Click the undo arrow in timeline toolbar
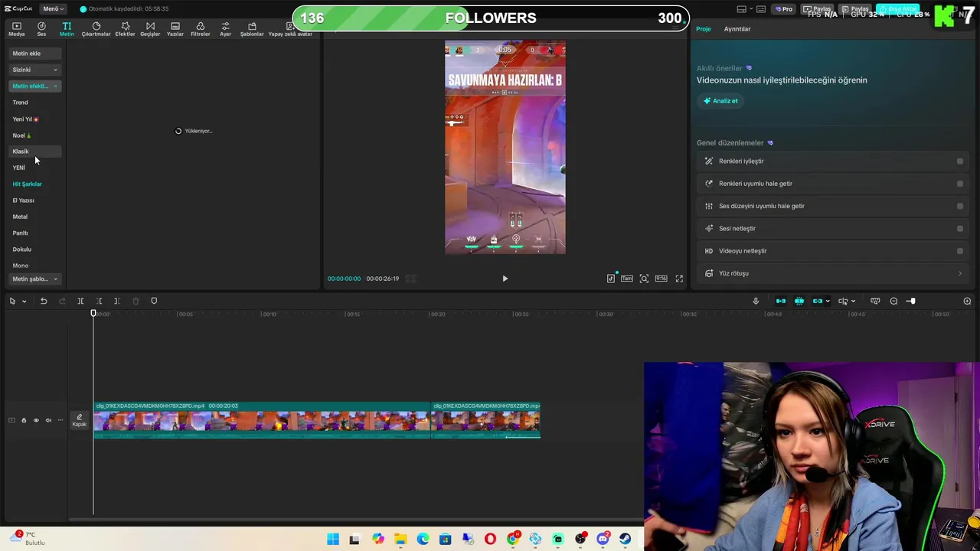This screenshot has height=551, width=980. point(44,301)
